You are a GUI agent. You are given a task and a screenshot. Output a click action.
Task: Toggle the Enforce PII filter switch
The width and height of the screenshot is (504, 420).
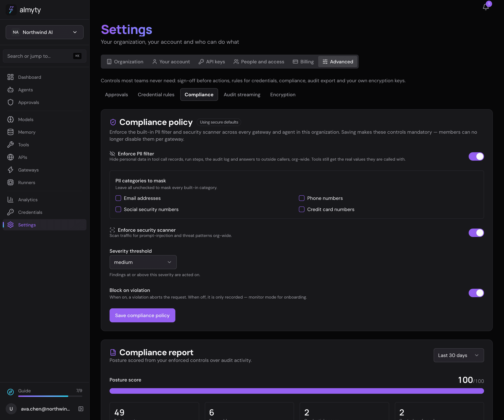[x=476, y=156]
